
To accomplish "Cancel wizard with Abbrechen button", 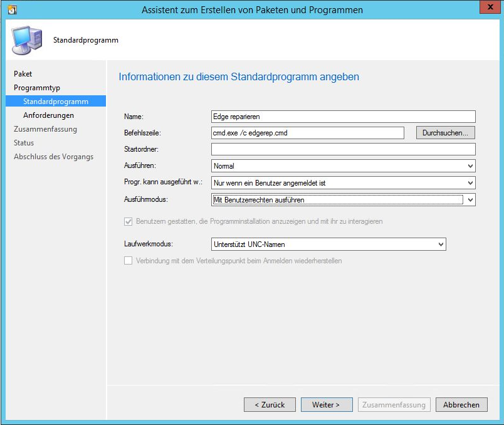I will (461, 405).
